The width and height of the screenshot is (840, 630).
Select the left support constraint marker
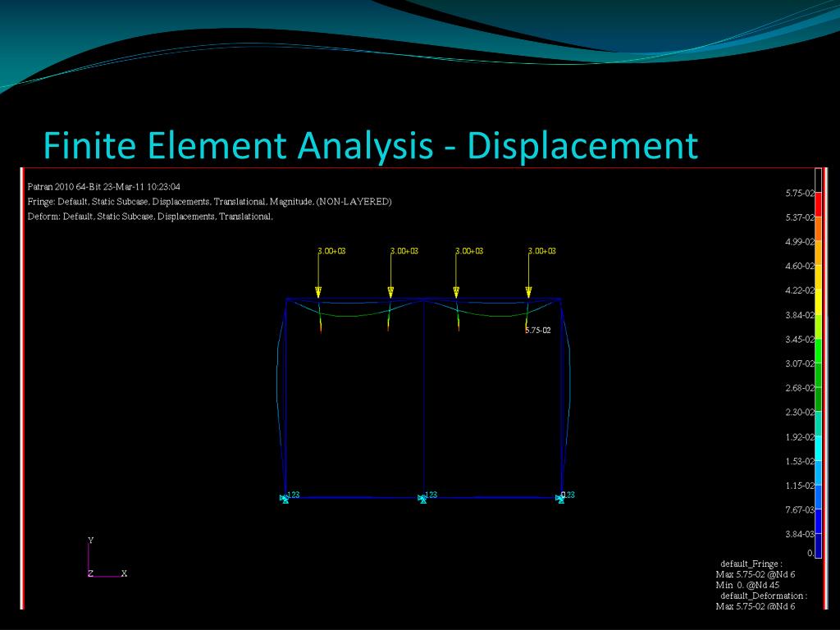[x=285, y=497]
